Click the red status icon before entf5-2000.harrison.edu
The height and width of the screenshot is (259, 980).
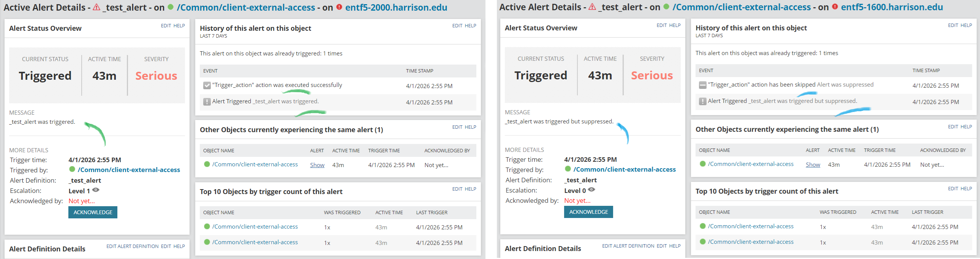point(339,7)
